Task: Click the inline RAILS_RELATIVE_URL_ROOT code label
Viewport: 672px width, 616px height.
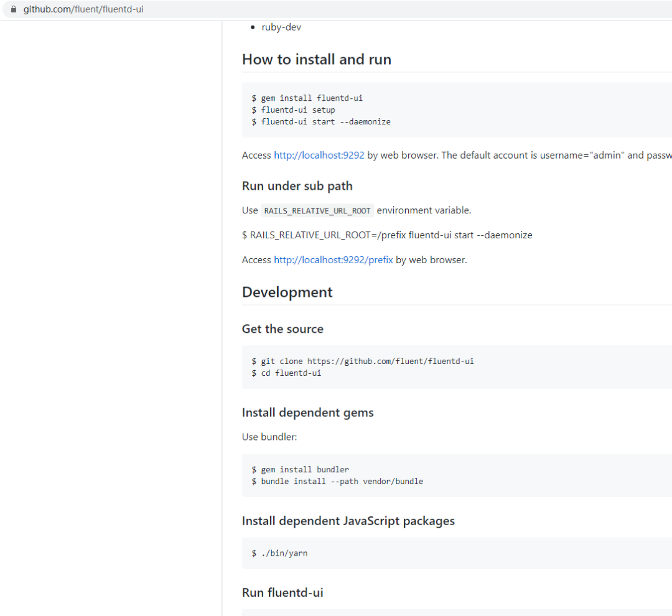Action: coord(317,211)
